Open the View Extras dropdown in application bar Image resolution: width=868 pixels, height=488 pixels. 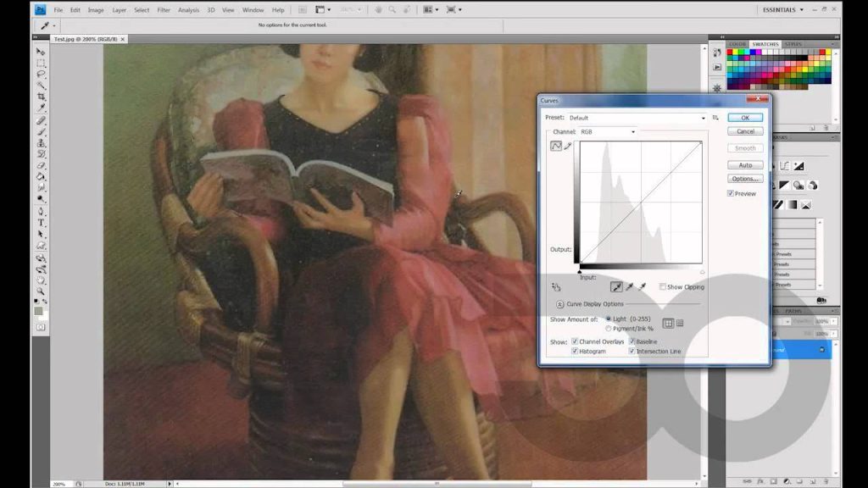pyautogui.click(x=323, y=9)
